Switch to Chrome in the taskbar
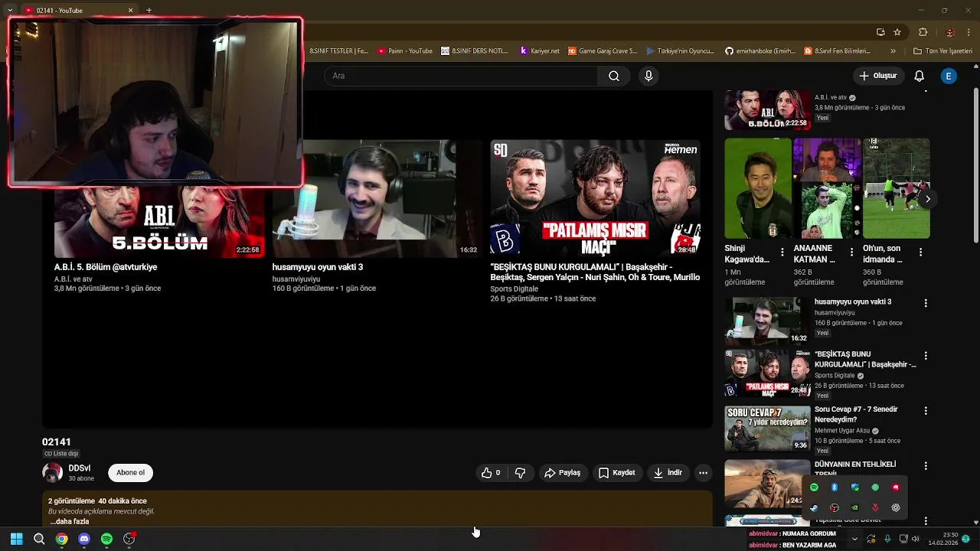 [61, 539]
